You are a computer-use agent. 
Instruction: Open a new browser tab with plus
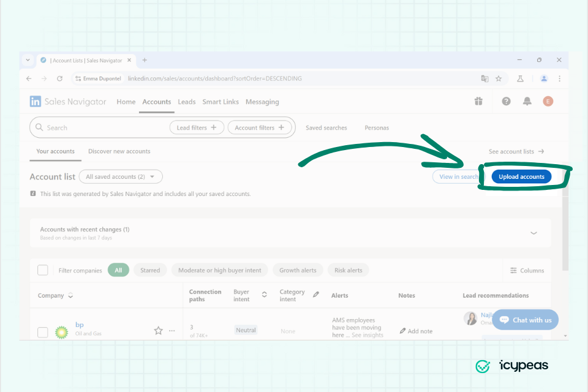pyautogui.click(x=145, y=60)
